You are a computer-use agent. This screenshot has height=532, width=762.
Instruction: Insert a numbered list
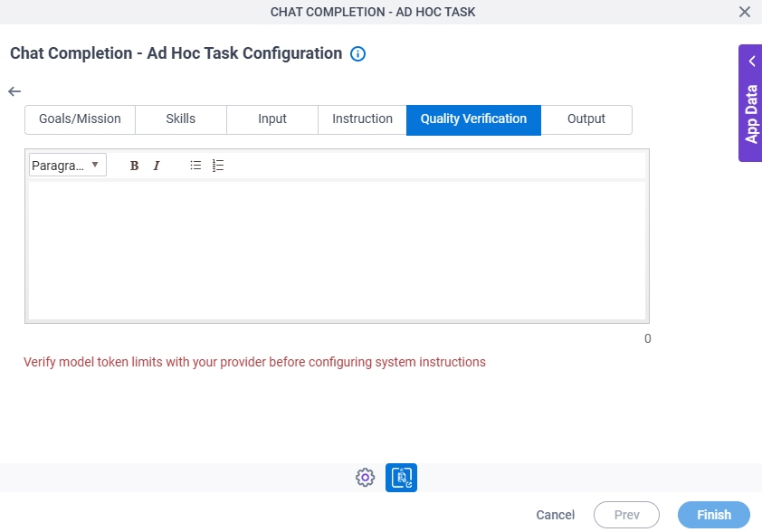point(218,166)
